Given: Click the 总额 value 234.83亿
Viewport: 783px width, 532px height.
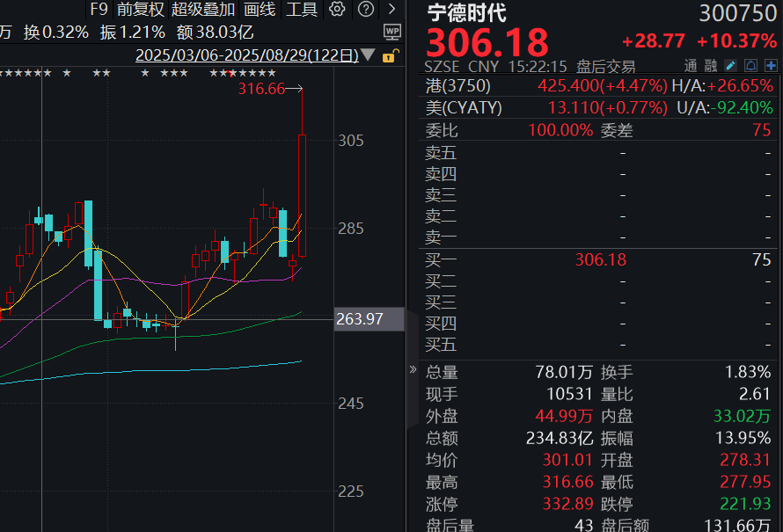Looking at the screenshot, I should [560, 438].
